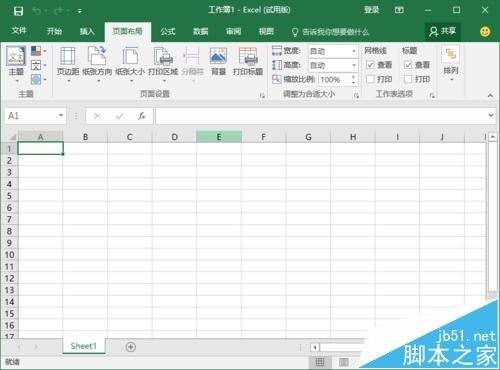Open theme Fonts icon
500x370 pixels.
36,65
